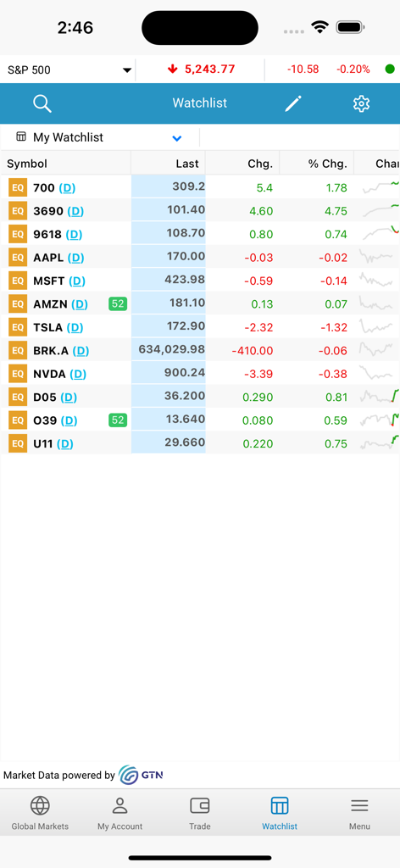This screenshot has height=868, width=400.
Task: Open the S&P 500 index dropdown
Action: [x=68, y=70]
